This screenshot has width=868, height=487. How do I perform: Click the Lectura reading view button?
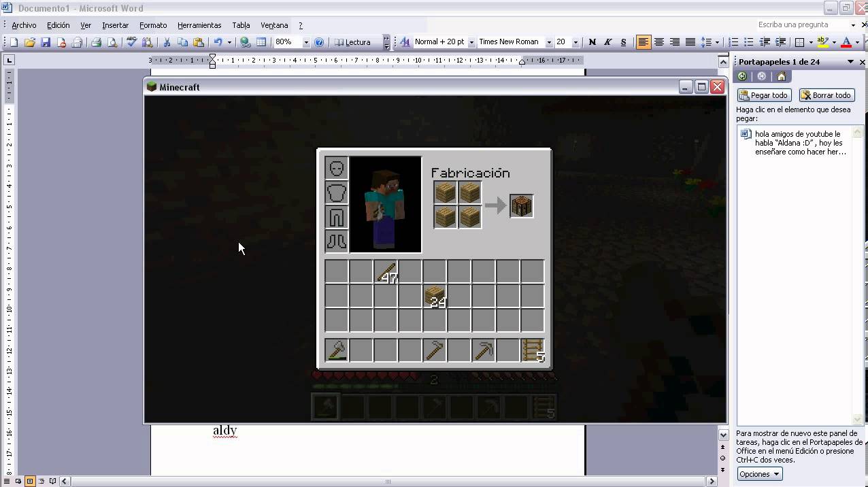[x=353, y=42]
